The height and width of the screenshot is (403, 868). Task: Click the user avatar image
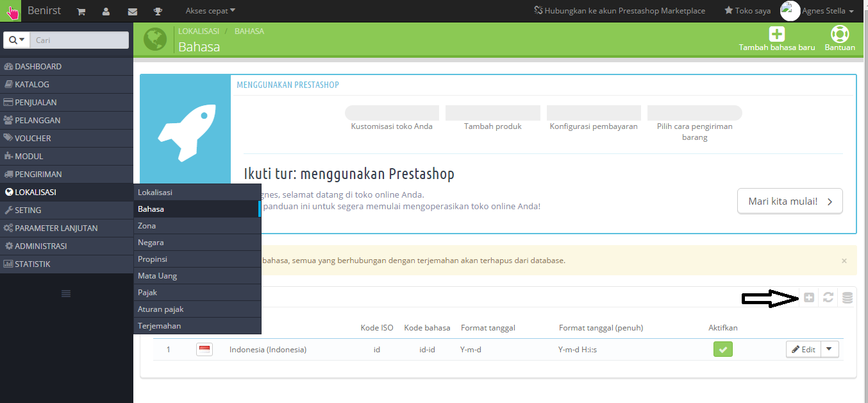point(790,11)
